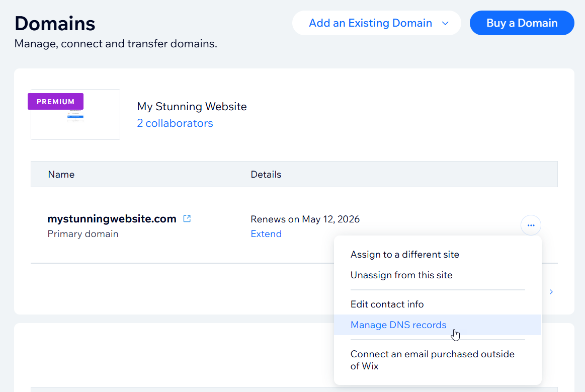Click the My Stunning Website site thumbnail
This screenshot has height=392, width=585.
(75, 115)
